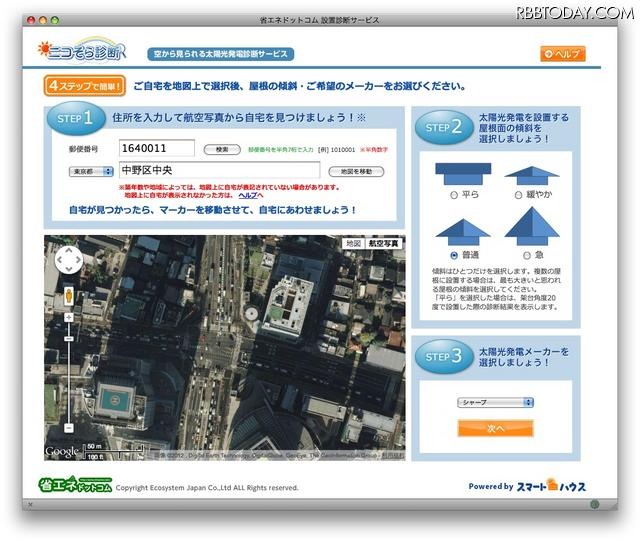The width and height of the screenshot is (640, 541).
Task: Click the address field 中野区中央
Action: click(220, 170)
